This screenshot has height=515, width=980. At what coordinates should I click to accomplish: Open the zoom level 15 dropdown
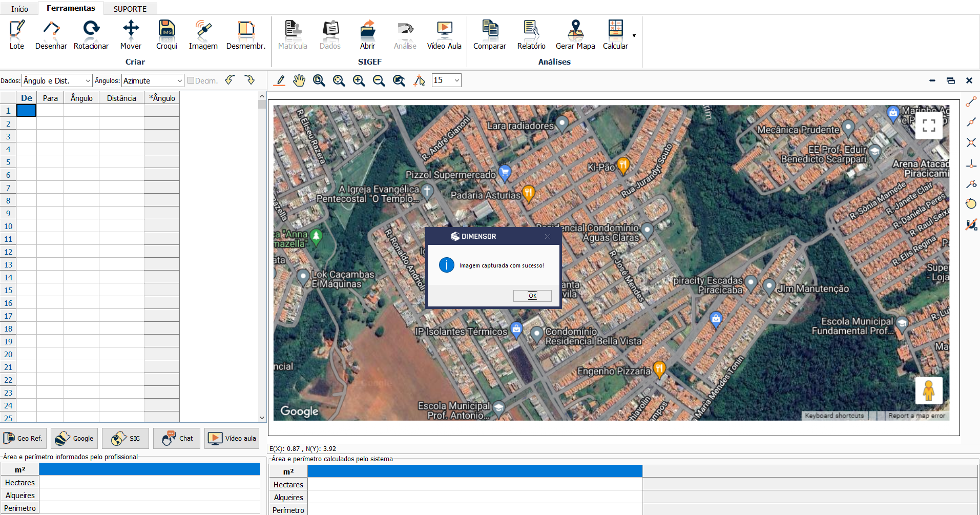coord(446,80)
